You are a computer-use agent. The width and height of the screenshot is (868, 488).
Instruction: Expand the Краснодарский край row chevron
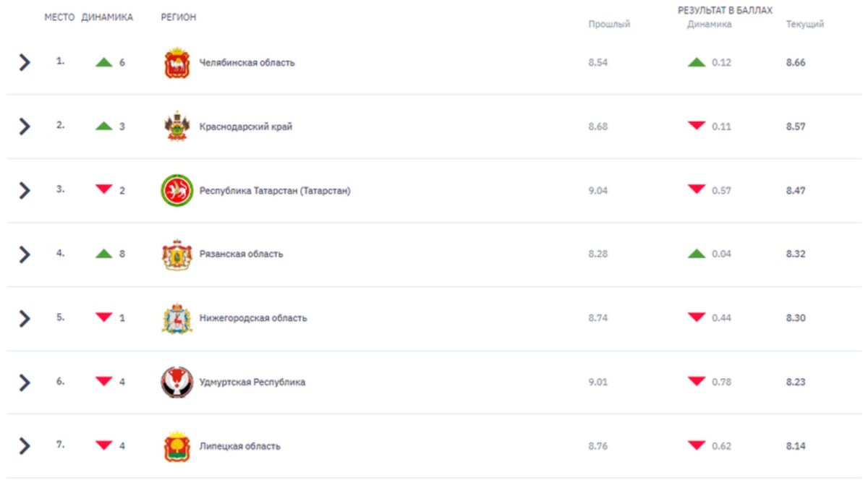pos(25,127)
